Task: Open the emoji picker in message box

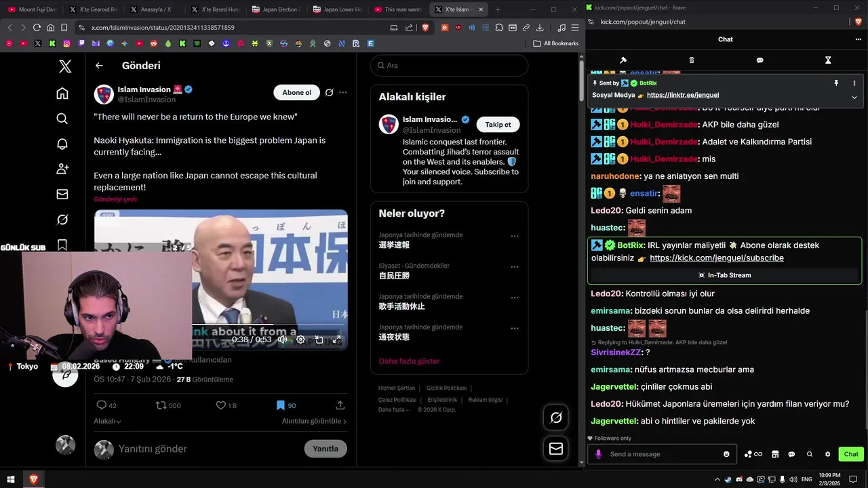Action: [x=726, y=454]
